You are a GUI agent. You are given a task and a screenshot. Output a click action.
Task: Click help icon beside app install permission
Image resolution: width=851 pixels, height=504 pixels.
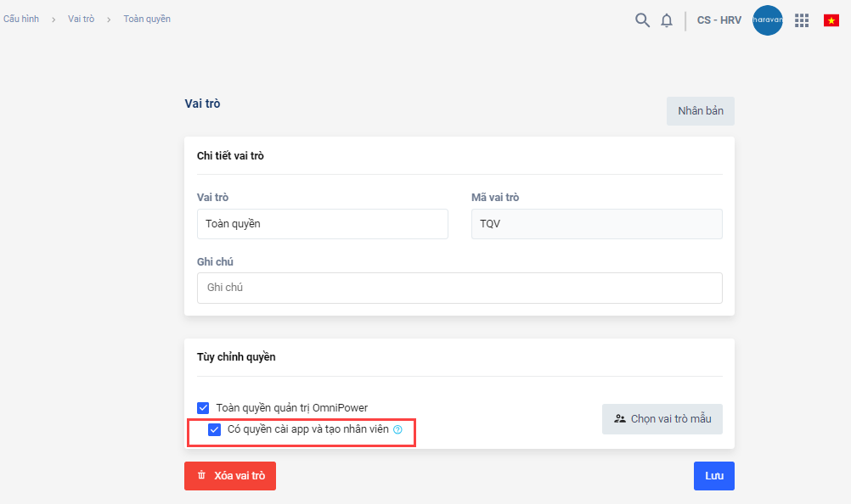point(397,430)
